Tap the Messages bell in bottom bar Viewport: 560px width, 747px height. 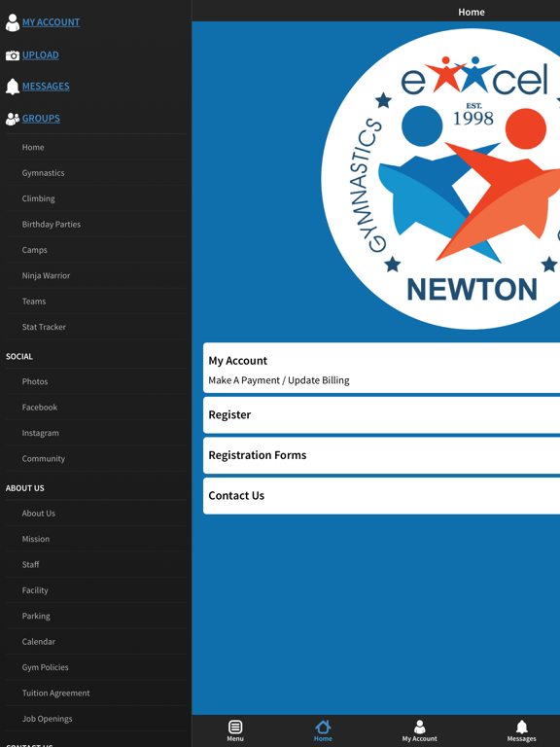tap(522, 727)
